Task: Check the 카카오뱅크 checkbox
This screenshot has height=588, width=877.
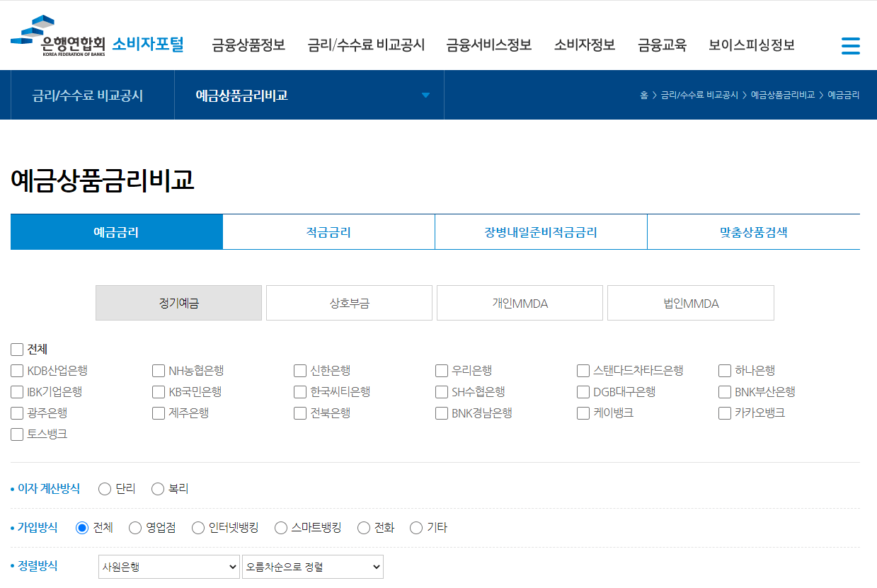Action: point(724,413)
